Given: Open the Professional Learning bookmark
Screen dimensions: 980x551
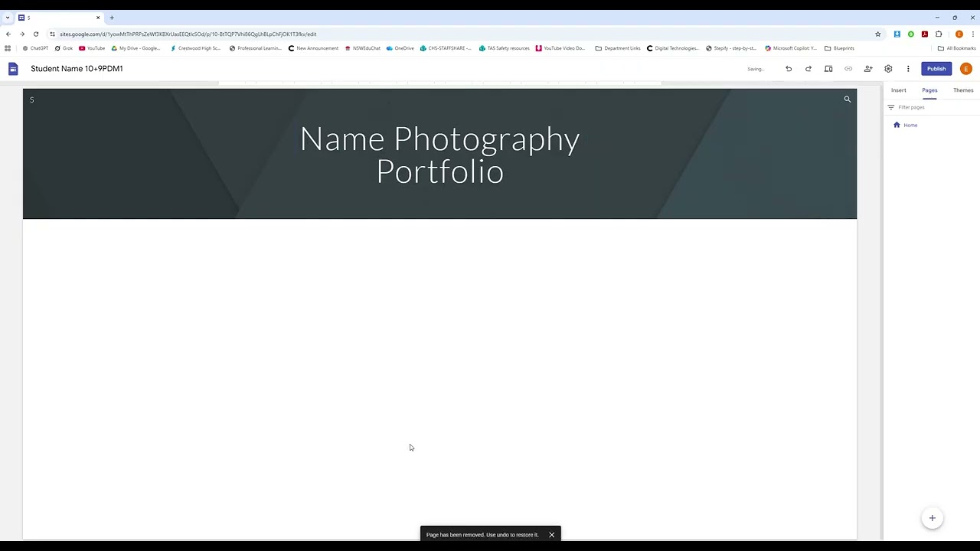Looking at the screenshot, I should coord(256,48).
